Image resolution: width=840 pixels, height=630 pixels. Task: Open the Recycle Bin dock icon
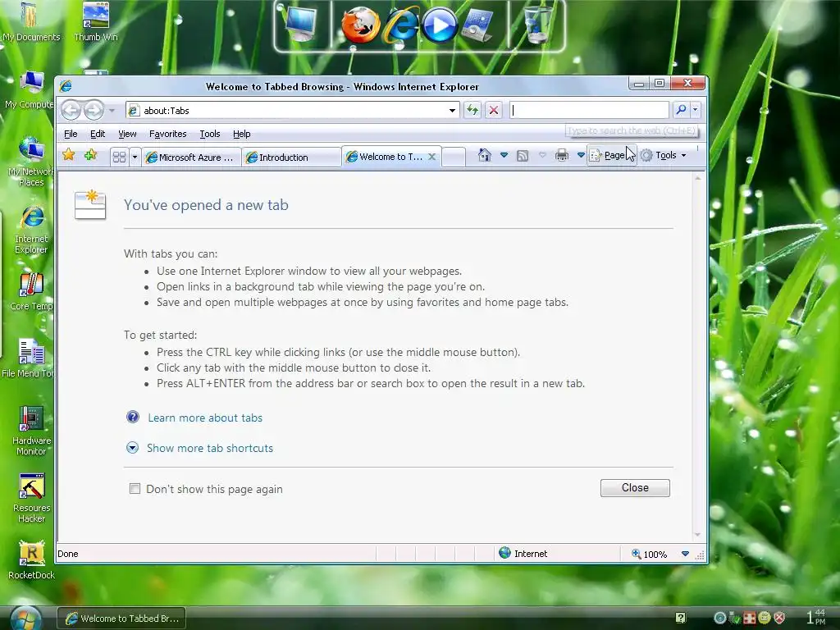coord(537,25)
